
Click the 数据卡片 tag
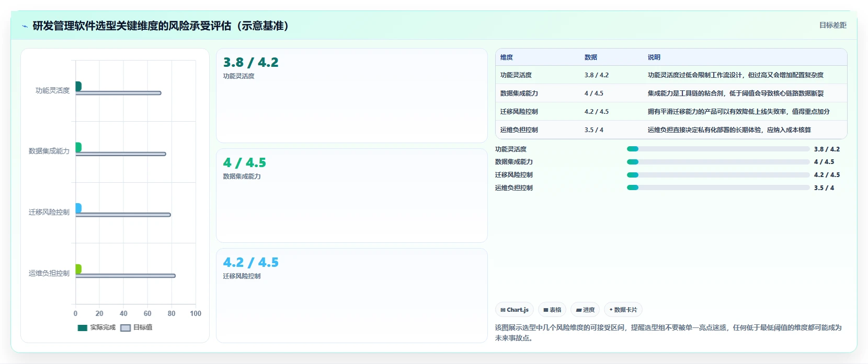(623, 310)
